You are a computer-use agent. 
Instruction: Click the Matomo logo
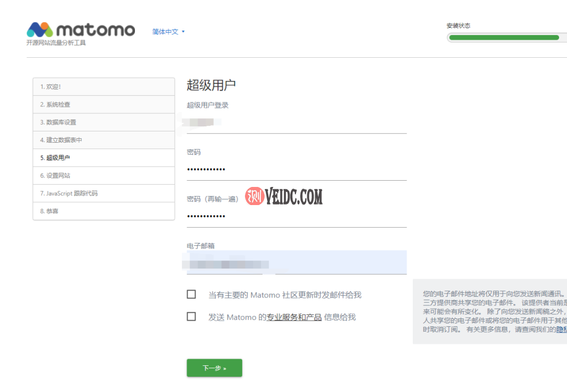tap(81, 29)
